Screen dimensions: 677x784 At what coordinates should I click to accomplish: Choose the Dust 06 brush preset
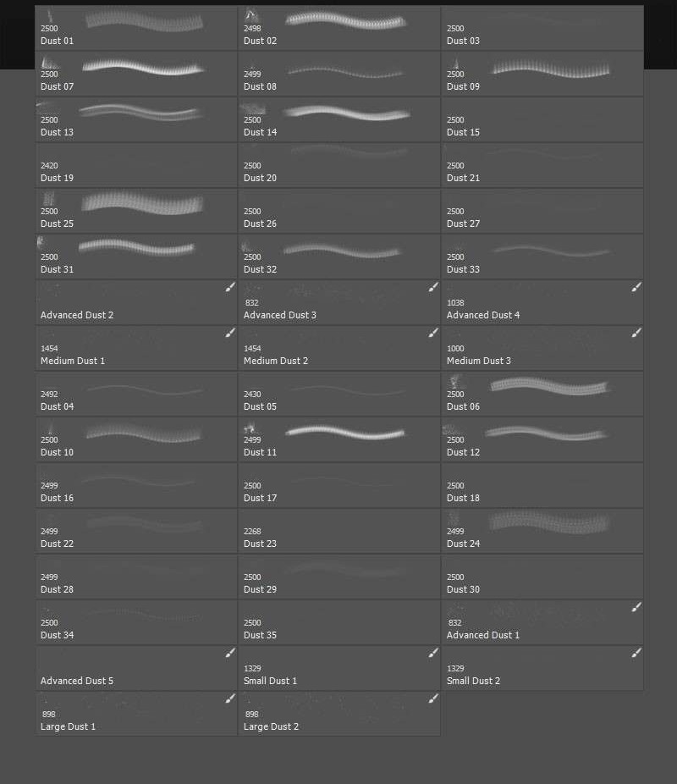[542, 394]
